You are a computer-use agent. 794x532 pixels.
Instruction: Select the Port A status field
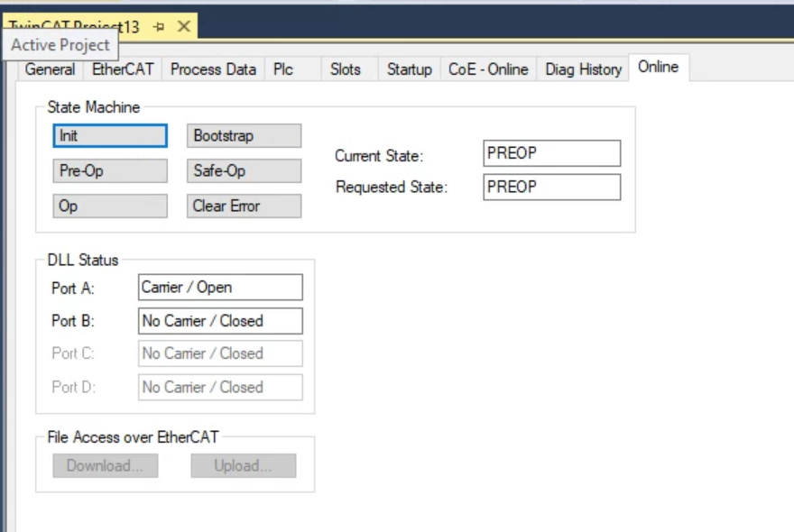click(x=220, y=288)
